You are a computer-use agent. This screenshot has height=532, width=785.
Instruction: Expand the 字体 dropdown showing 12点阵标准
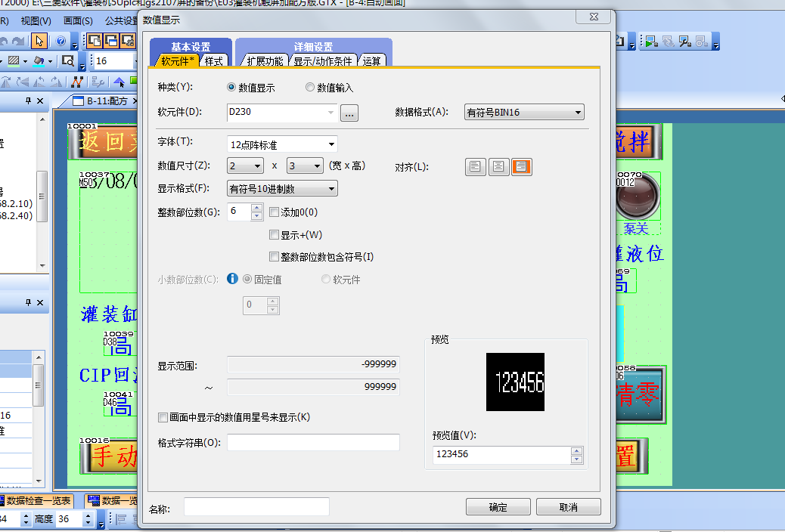282,144
